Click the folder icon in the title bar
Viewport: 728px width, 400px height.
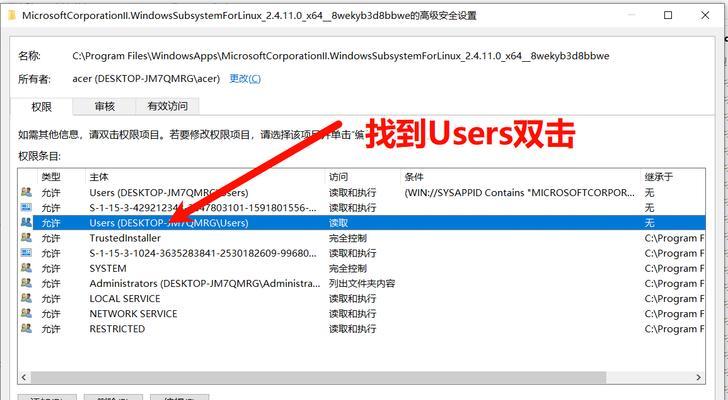[x=13, y=15]
